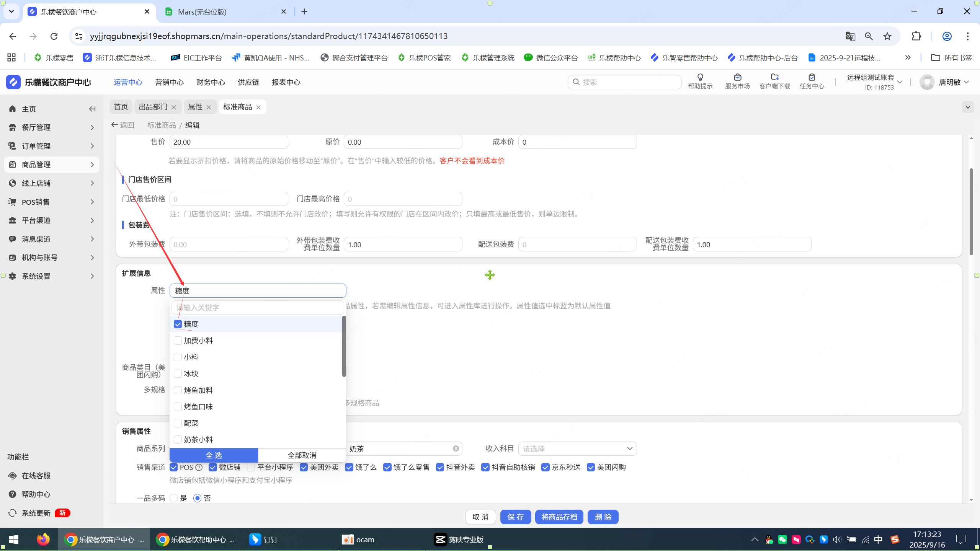Open 钉钉 from the taskbar
This screenshot has width=980, height=551.
263,540
